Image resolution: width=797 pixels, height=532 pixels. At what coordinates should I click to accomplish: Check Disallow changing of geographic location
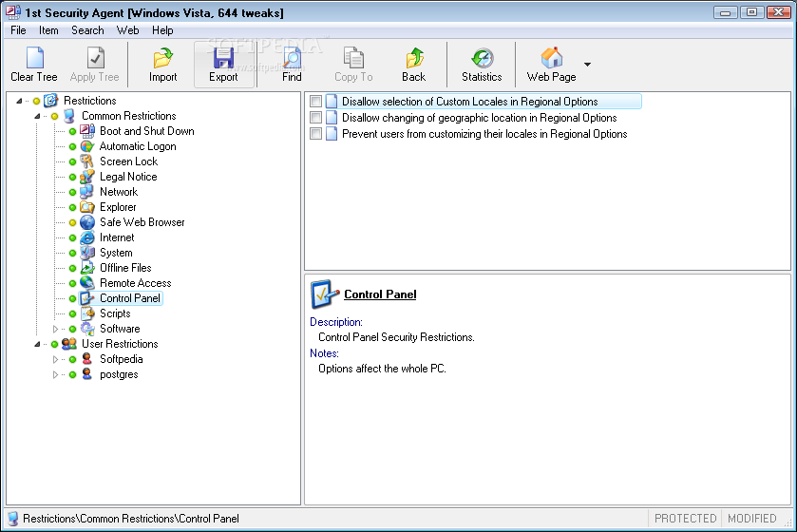[315, 118]
